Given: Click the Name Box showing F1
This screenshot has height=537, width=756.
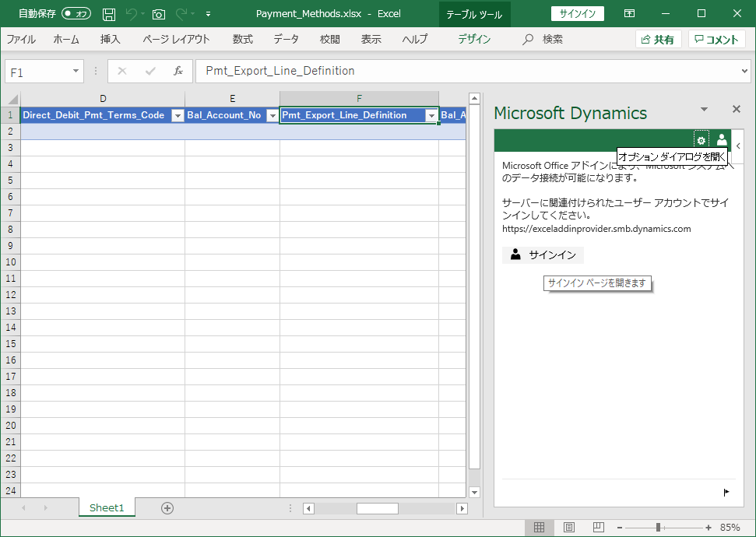Looking at the screenshot, I should pos(37,72).
